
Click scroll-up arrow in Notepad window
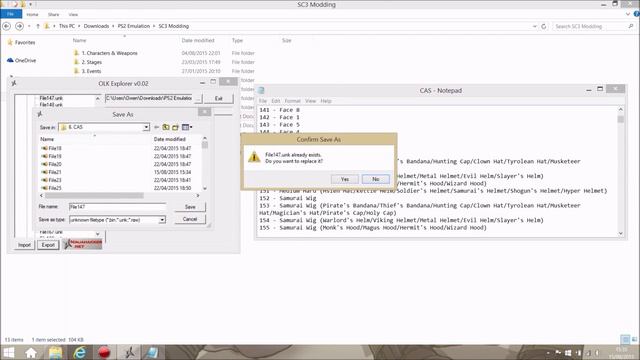click(620, 110)
